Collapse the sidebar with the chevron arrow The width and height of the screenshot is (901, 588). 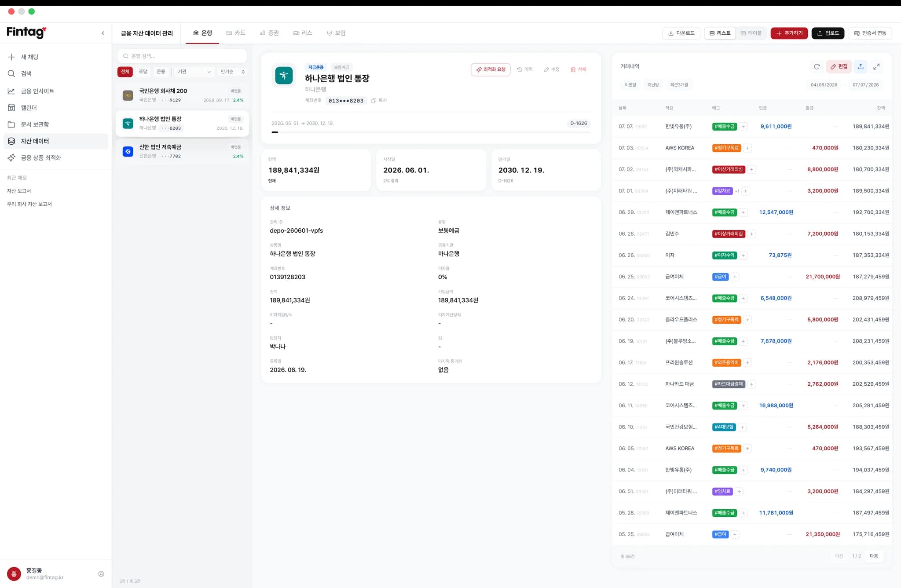coord(103,33)
